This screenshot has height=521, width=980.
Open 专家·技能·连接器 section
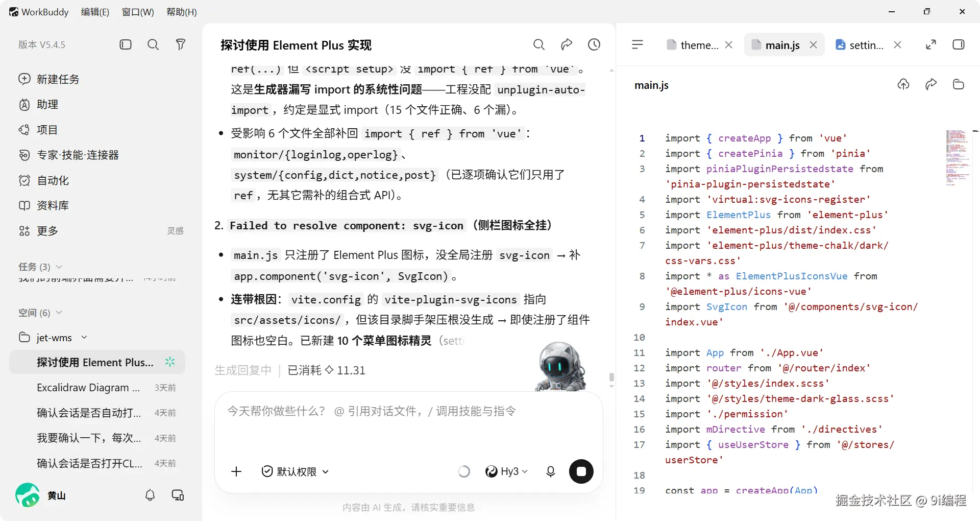(x=68, y=155)
